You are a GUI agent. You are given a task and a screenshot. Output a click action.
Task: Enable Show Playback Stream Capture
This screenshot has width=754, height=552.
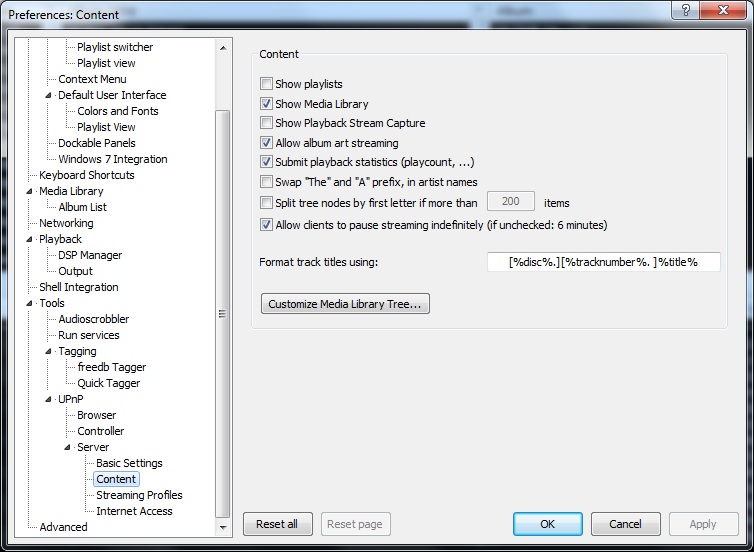pyautogui.click(x=267, y=123)
